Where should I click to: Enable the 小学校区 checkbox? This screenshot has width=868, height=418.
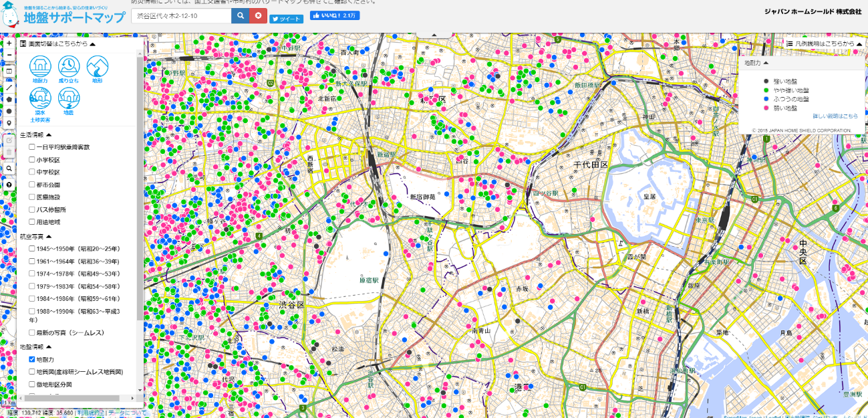(32, 160)
